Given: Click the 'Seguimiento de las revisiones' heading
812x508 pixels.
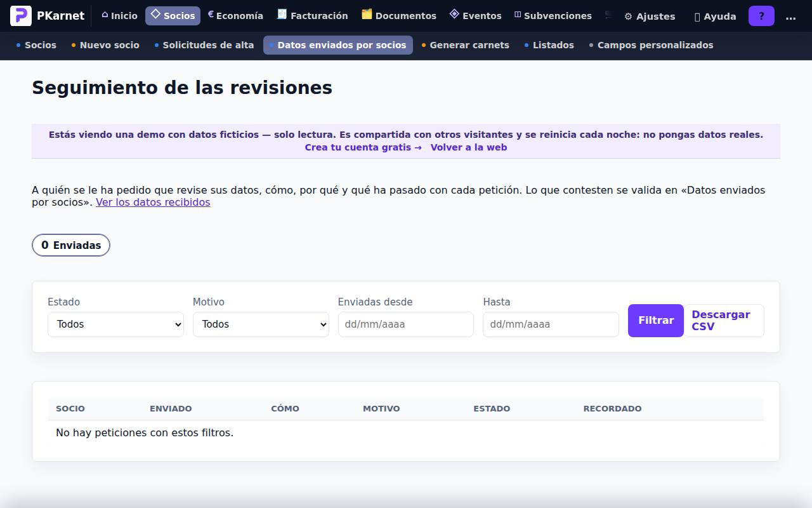Looking at the screenshot, I should point(182,88).
